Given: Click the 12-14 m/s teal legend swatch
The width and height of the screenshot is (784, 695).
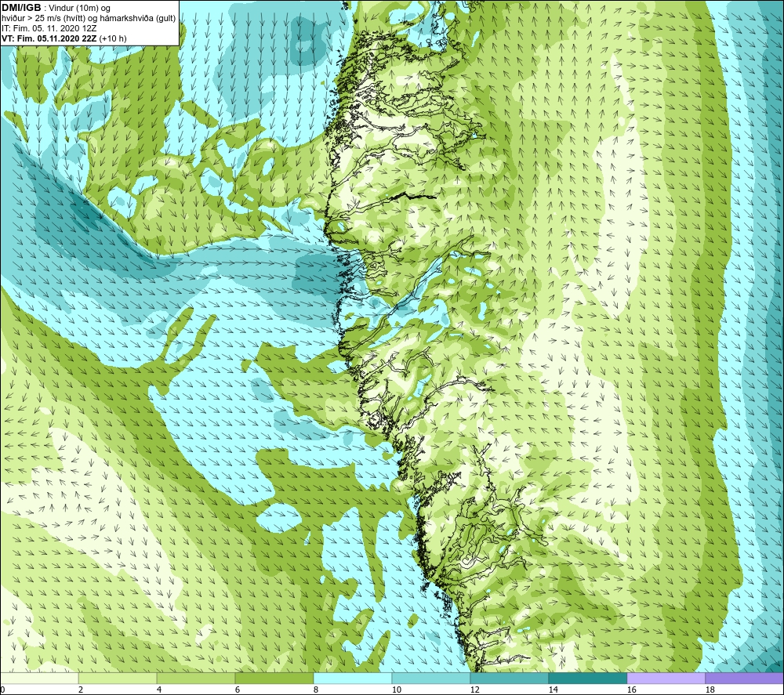Looking at the screenshot, I should pyautogui.click(x=509, y=678).
